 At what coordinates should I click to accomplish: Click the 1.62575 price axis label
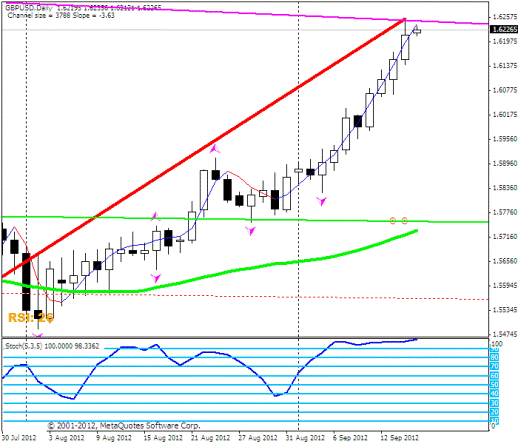(505, 17)
